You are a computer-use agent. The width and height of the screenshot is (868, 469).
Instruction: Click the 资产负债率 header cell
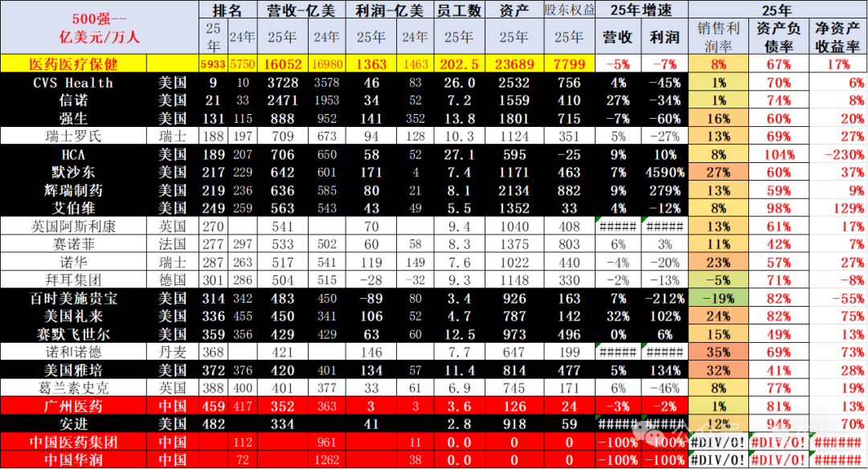[779, 37]
